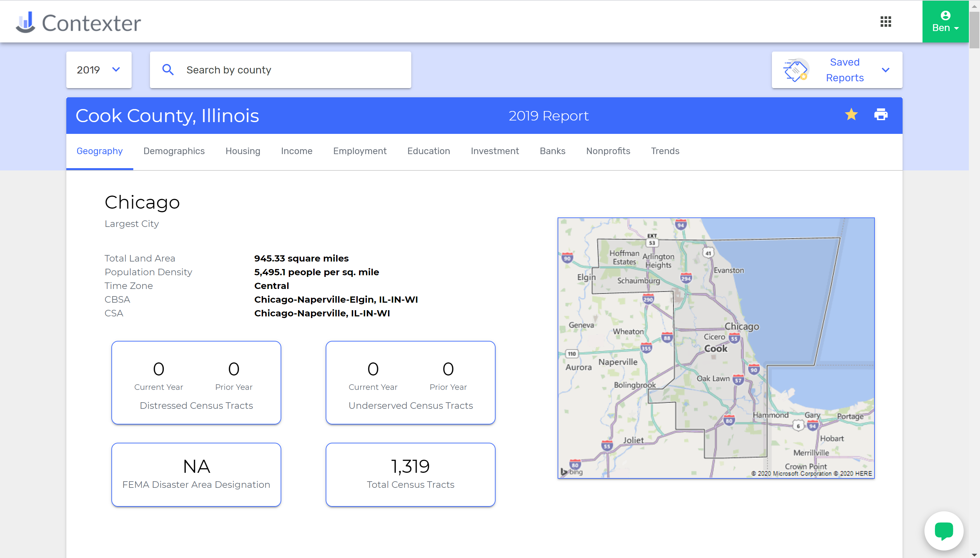This screenshot has width=980, height=558.
Task: Go to the Trends tab
Action: pos(665,151)
